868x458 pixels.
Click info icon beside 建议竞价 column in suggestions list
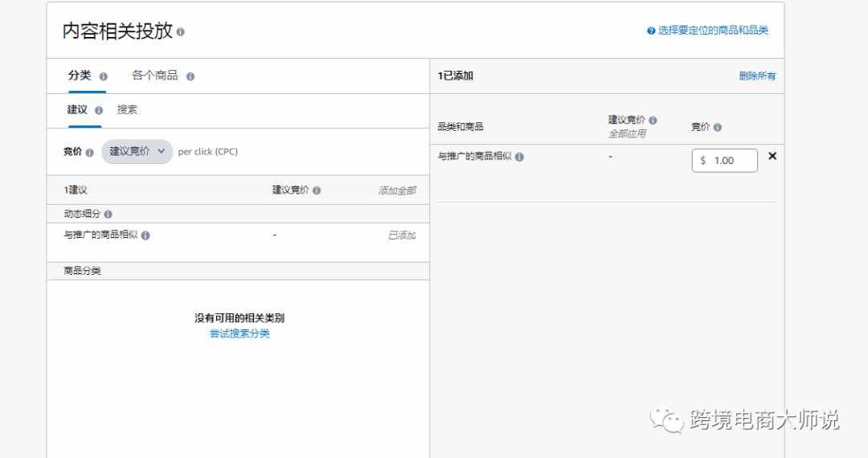point(317,190)
